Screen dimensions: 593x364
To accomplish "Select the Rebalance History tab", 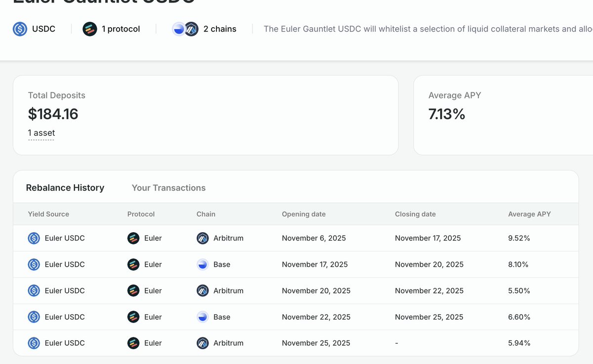I will pos(65,188).
